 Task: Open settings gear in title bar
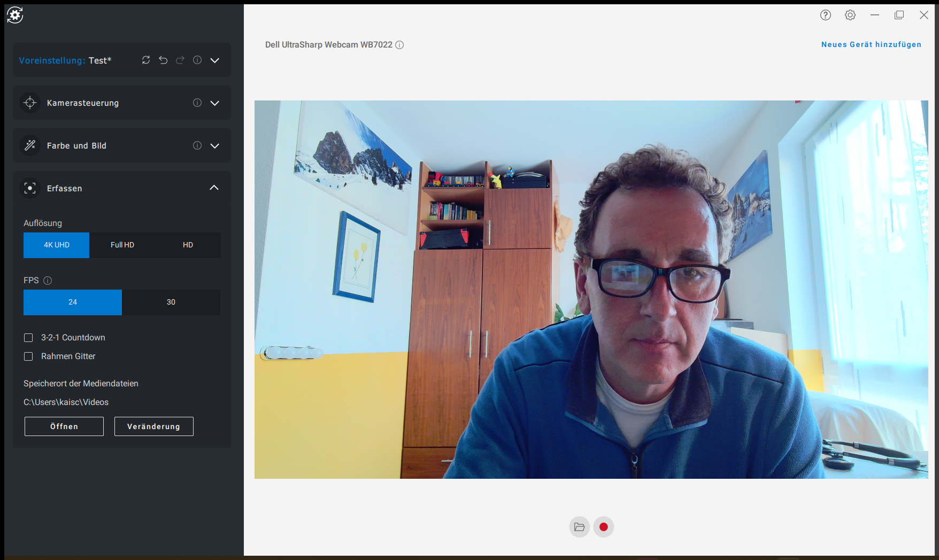tap(850, 15)
